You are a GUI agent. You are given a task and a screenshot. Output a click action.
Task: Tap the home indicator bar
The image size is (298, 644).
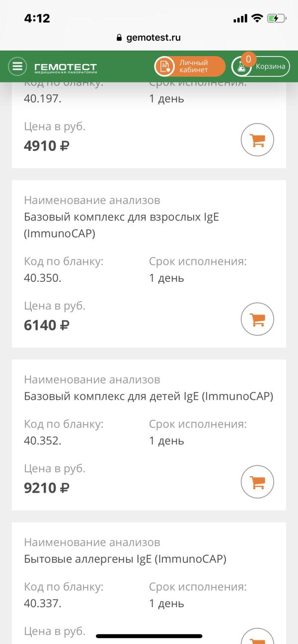[x=149, y=636]
